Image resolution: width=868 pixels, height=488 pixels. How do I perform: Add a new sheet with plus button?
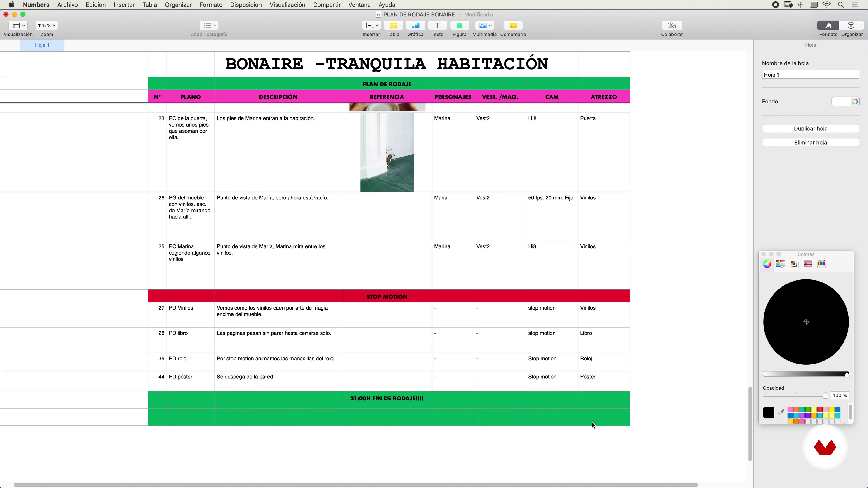10,45
